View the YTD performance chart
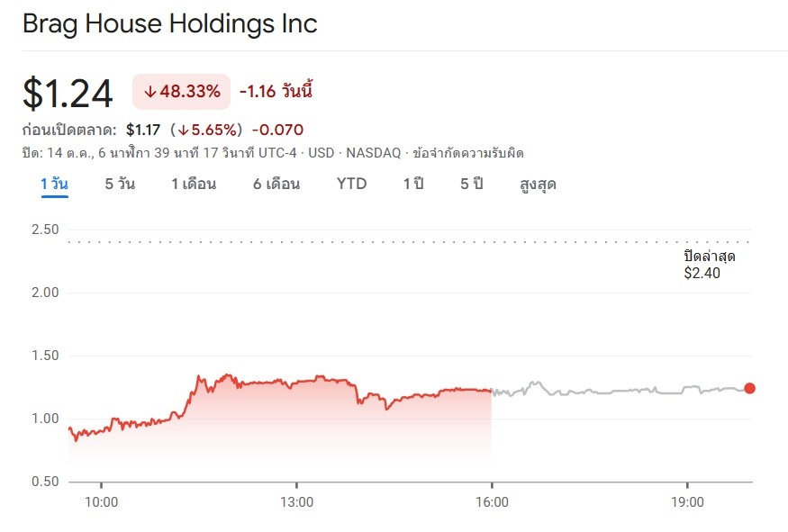Viewport: 788px width, 532px height. click(351, 184)
